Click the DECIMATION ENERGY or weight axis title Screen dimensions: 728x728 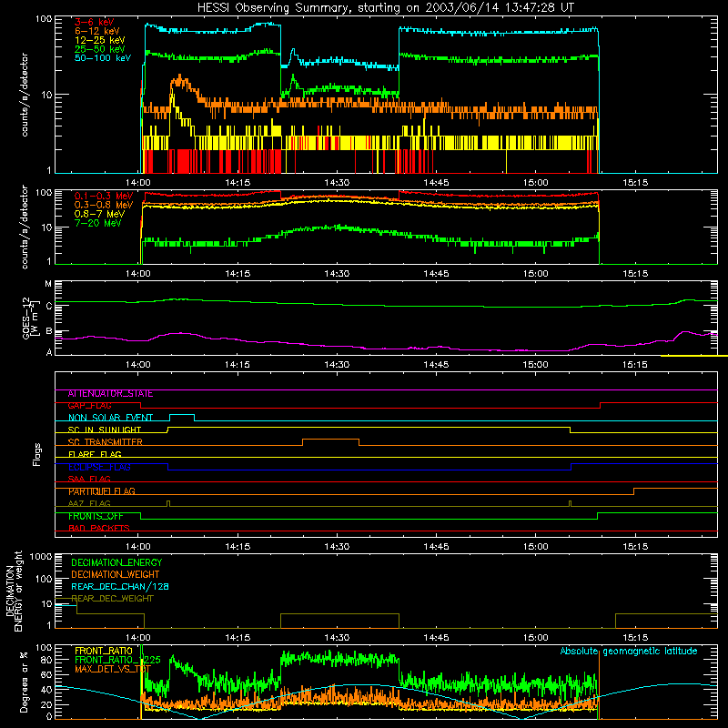[14, 591]
